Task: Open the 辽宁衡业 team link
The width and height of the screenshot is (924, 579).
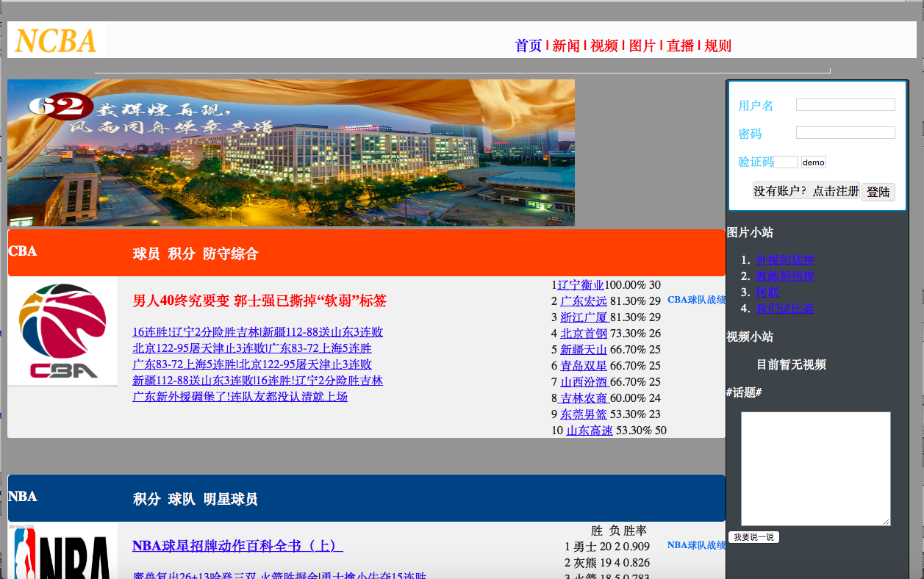Action: click(x=581, y=285)
